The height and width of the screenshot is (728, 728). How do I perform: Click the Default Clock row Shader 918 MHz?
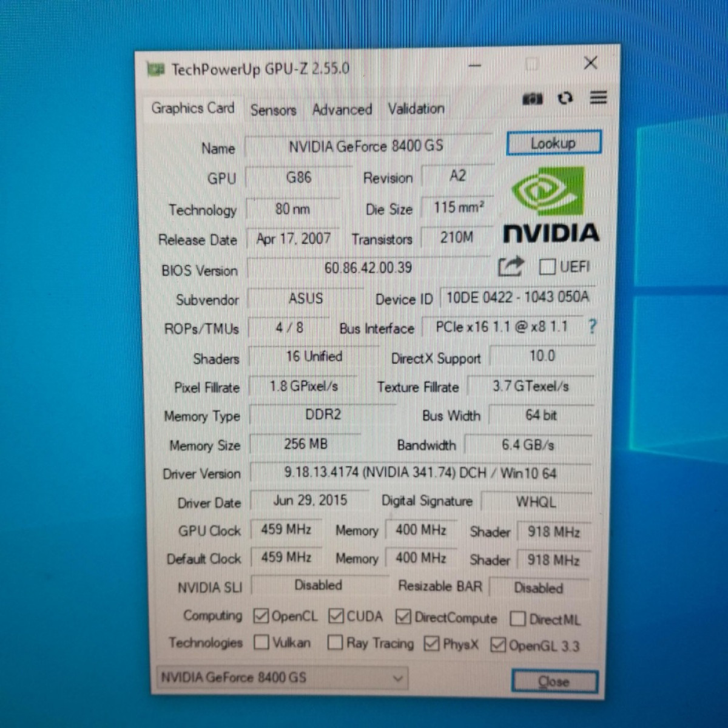coord(553,560)
